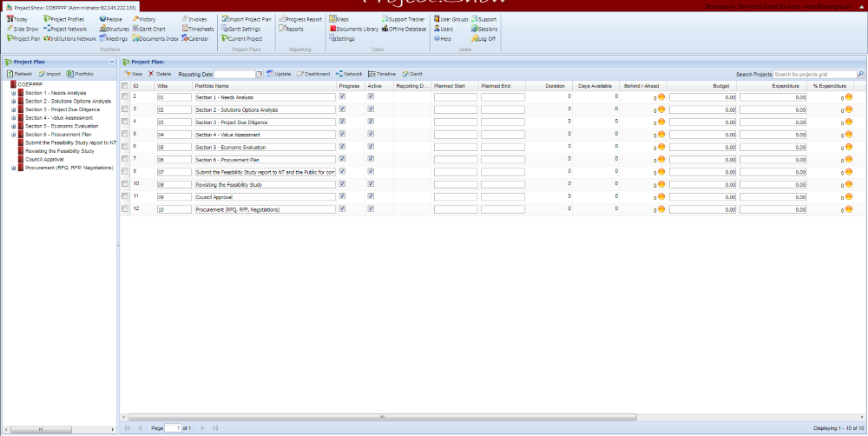Select the row checkbox for Council Approval
Screen dimensions: 868x436
coord(124,196)
